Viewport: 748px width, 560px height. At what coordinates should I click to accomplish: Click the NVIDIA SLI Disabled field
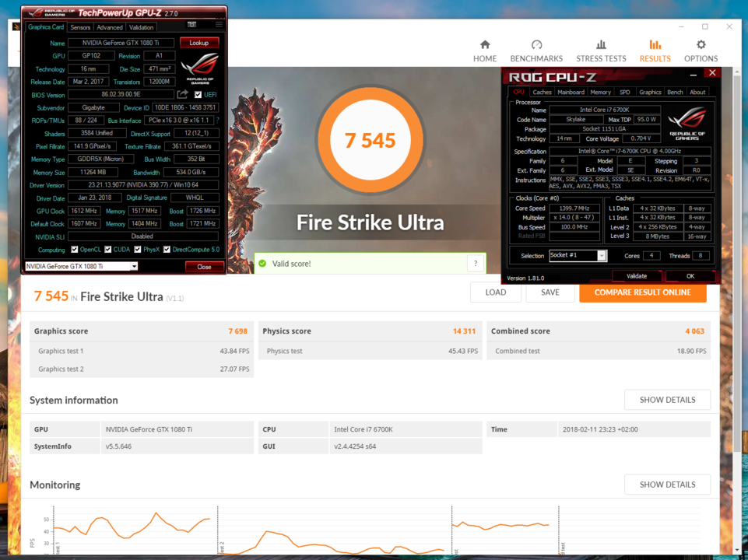143,236
